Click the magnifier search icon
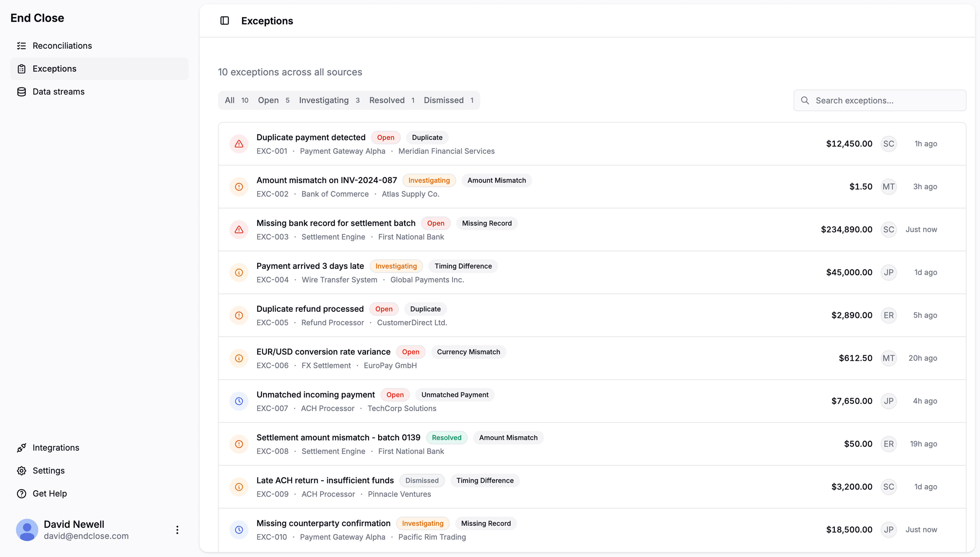The image size is (980, 557). [805, 101]
